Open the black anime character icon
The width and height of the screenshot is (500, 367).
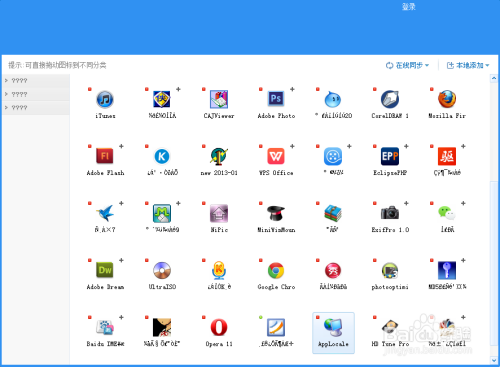(x=162, y=327)
